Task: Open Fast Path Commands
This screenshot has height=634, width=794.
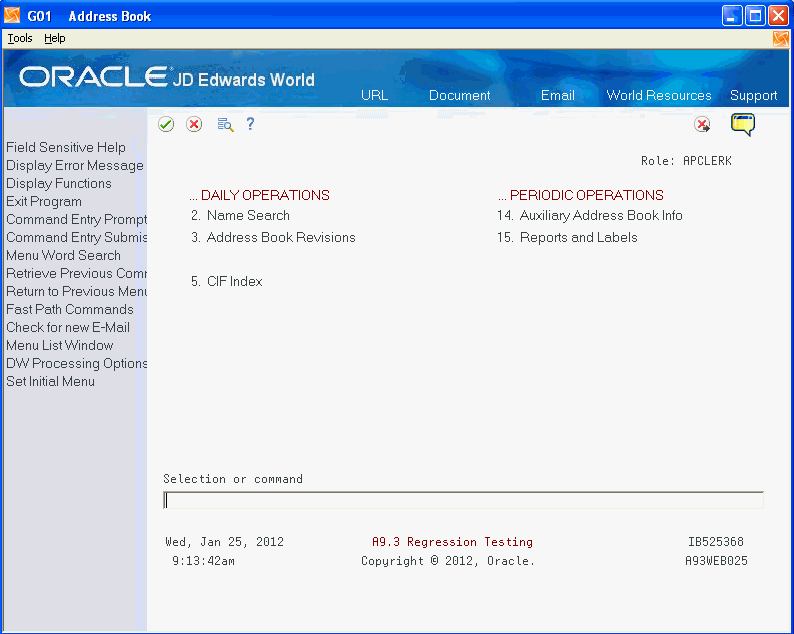Action: click(x=70, y=309)
